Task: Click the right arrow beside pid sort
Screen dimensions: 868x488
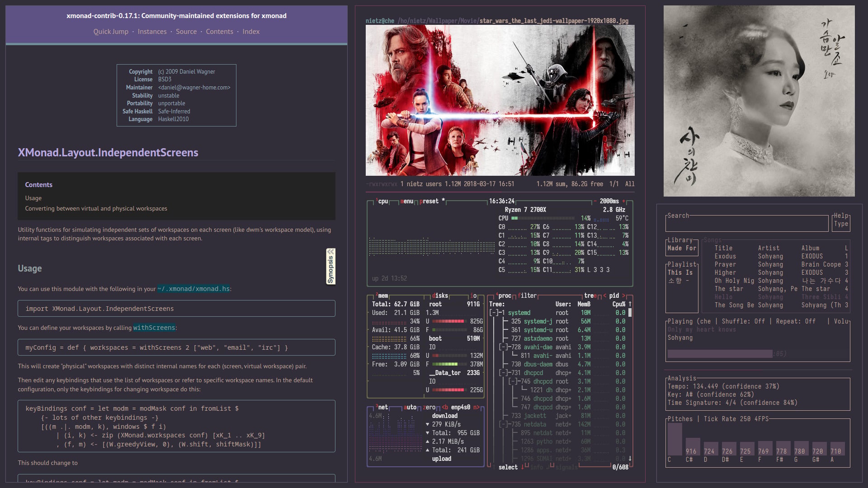Action: (x=624, y=296)
